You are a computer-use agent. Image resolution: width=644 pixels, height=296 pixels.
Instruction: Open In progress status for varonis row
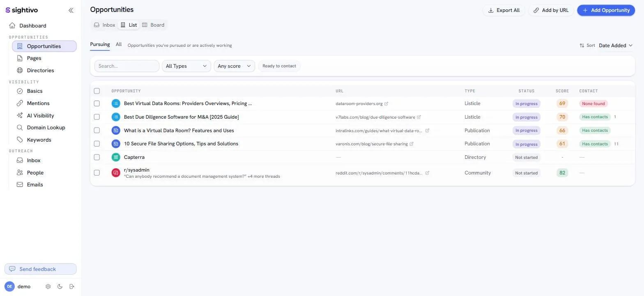526,144
